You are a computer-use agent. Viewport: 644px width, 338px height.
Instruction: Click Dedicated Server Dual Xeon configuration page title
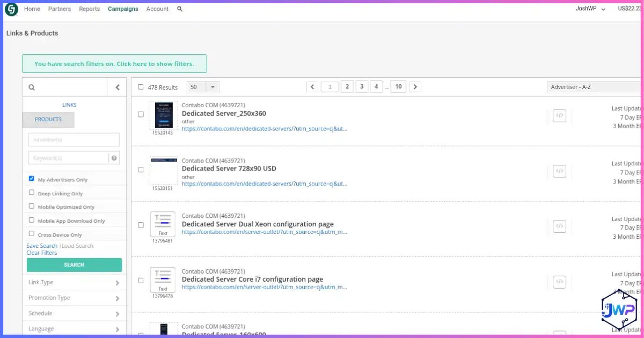click(258, 224)
